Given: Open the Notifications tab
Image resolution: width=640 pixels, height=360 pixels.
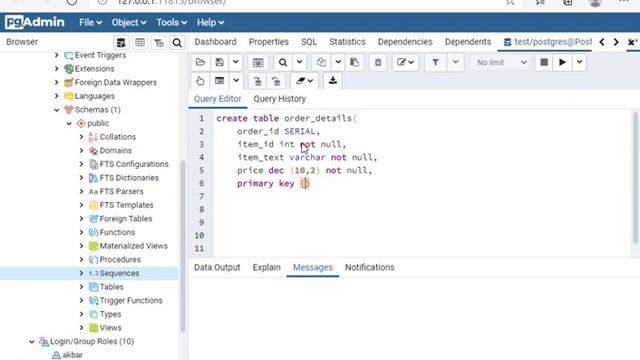Looking at the screenshot, I should (x=369, y=267).
